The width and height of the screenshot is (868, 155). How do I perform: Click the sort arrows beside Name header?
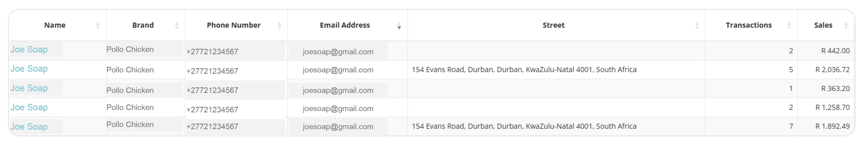tap(98, 26)
